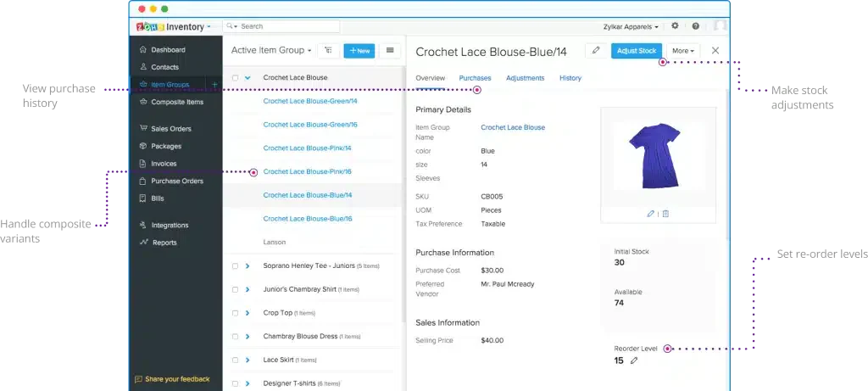Open the help question mark icon
Viewport: 868px width, 391px height.
coord(696,26)
